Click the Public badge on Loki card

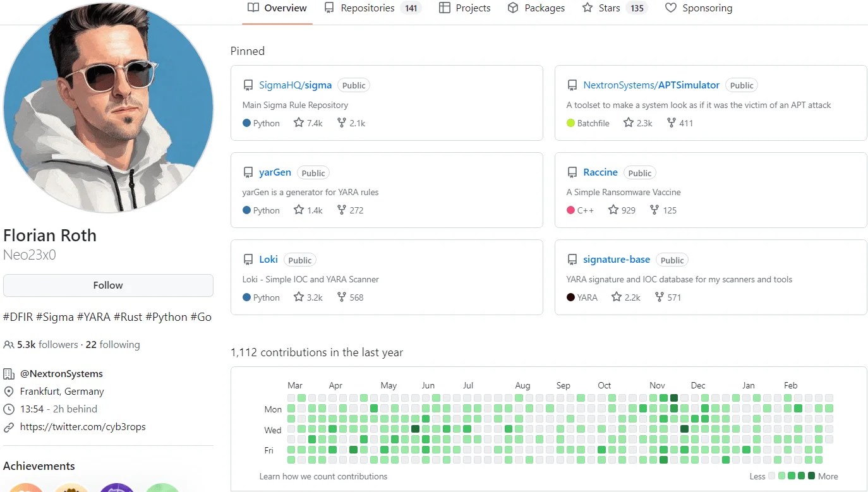pos(300,260)
